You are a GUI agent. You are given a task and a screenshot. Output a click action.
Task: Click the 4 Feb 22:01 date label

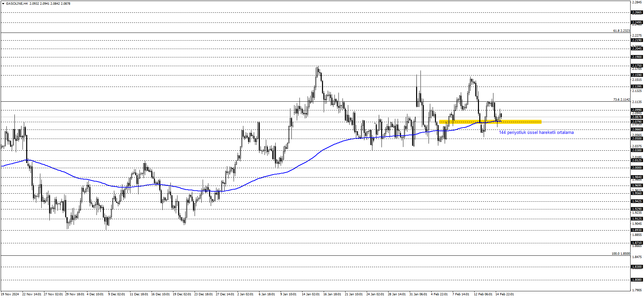[x=439, y=294]
